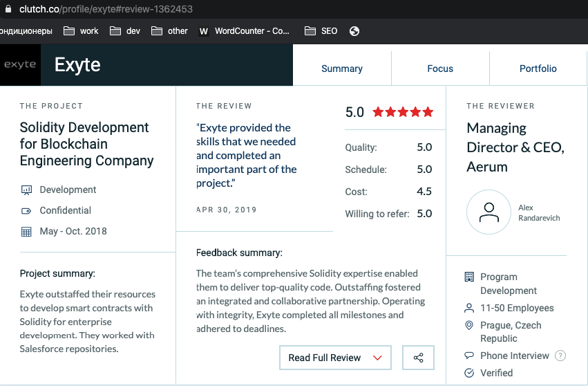Image resolution: width=588 pixels, height=386 pixels.
Task: Open the кондиционеры bookmark
Action: pyautogui.click(x=26, y=31)
